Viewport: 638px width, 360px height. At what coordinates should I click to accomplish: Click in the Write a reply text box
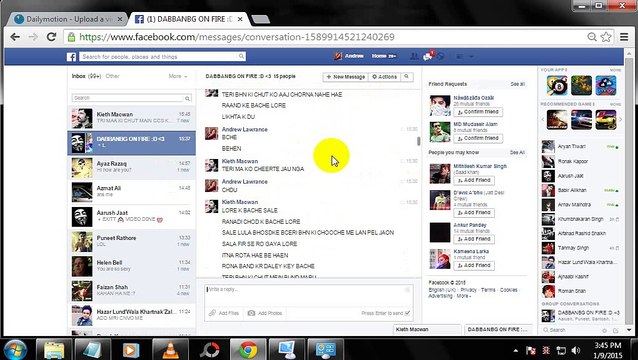[x=308, y=295]
